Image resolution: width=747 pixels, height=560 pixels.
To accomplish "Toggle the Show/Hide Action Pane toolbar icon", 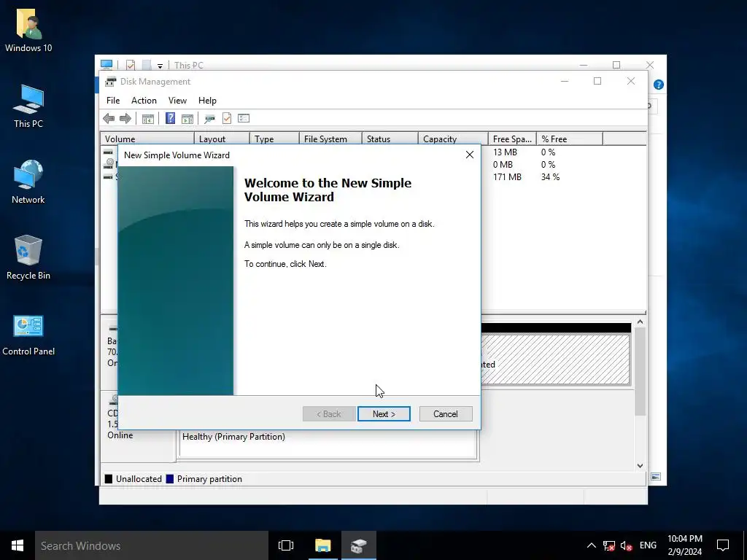I will point(187,119).
